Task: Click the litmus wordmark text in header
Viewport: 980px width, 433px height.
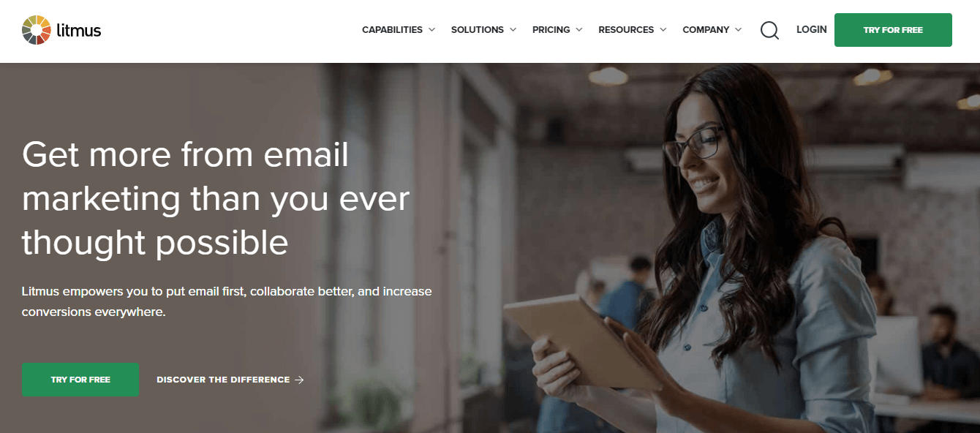Action: 79,30
